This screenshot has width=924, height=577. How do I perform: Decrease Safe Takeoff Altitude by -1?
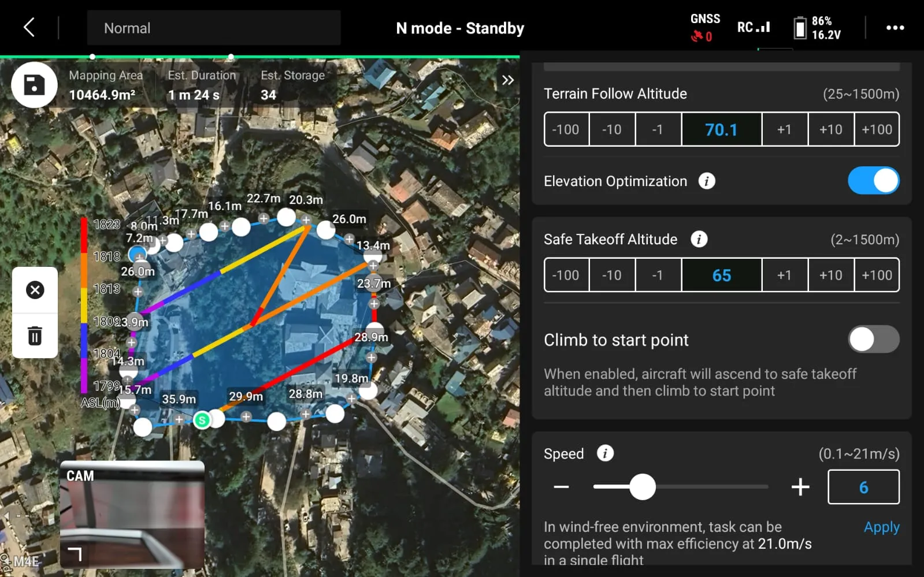(658, 275)
